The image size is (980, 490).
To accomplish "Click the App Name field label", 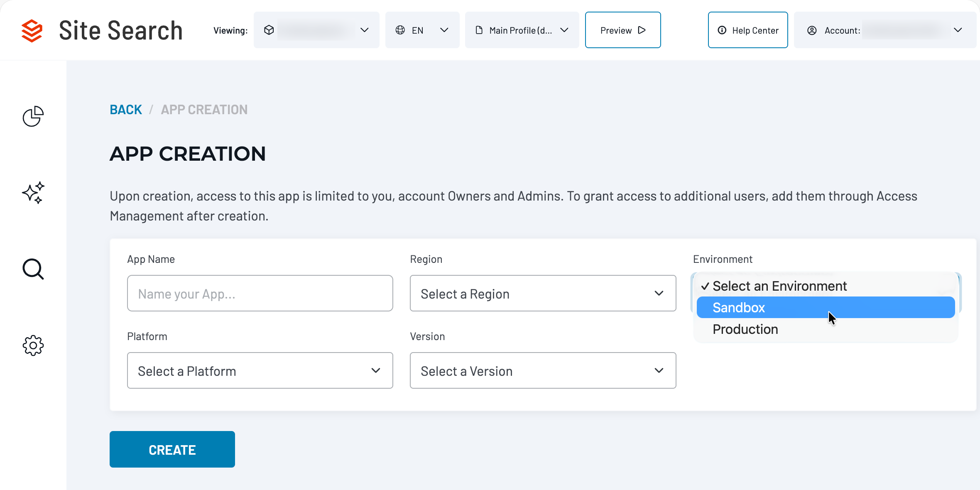I will (x=151, y=259).
